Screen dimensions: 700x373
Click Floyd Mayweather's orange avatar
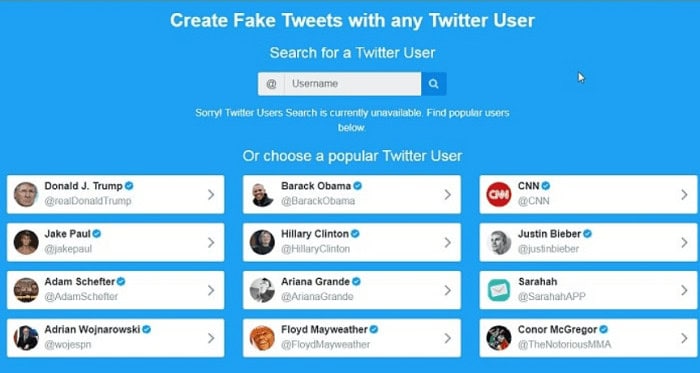pos(262,338)
